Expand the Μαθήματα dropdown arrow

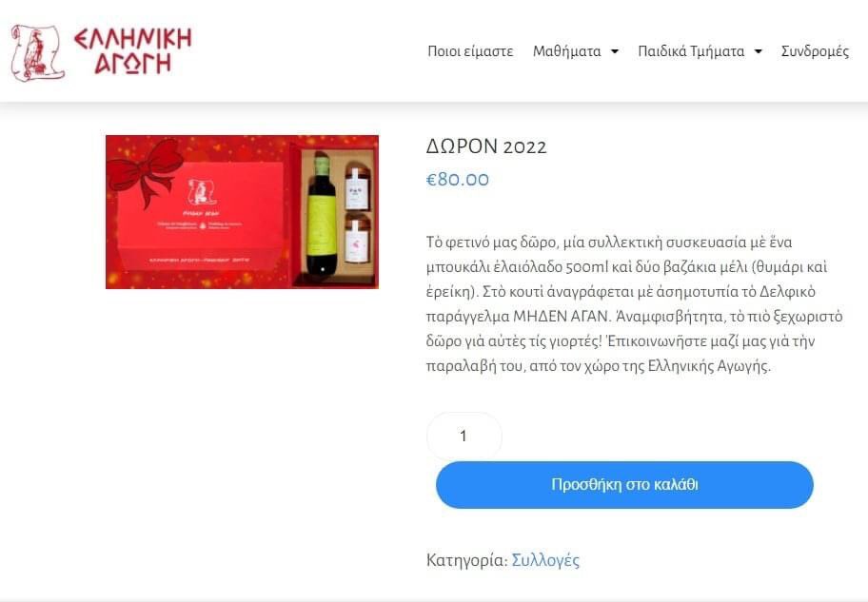tap(615, 51)
